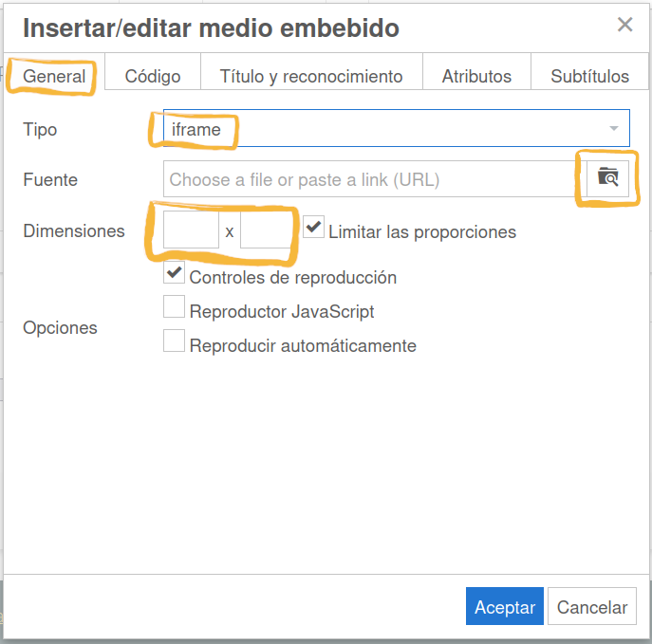
Task: Enable Reproductor JavaScript checkbox
Action: (x=175, y=308)
